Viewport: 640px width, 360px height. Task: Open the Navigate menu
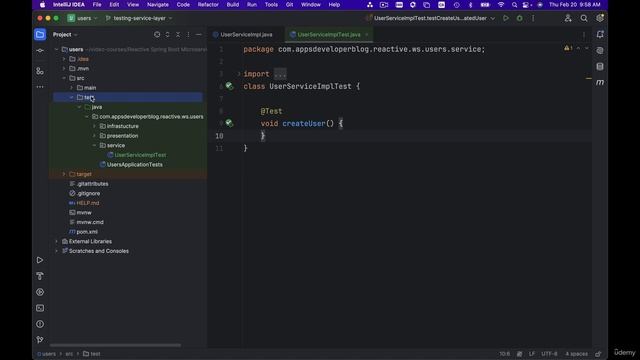click(x=158, y=4)
